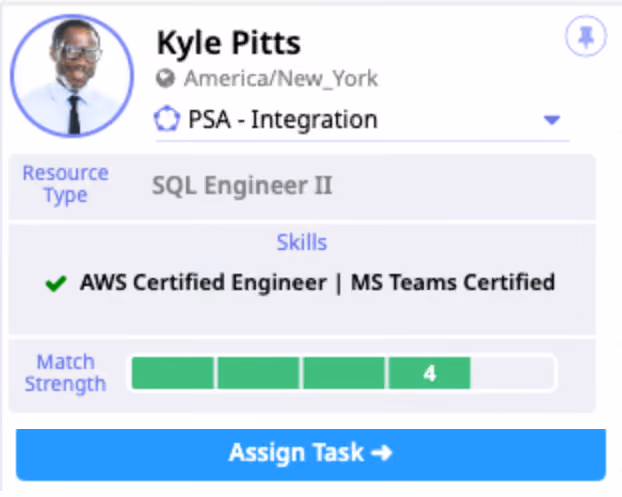This screenshot has width=622, height=497.
Task: Click the PSA integration hexagon icon
Action: (x=167, y=119)
